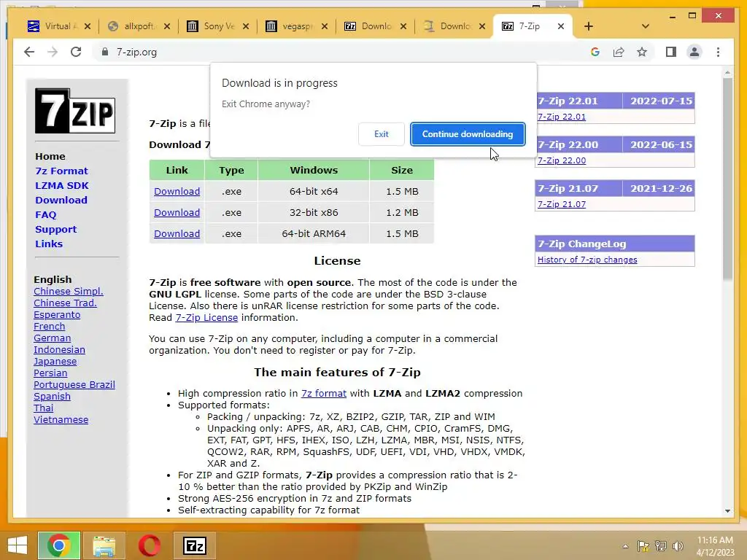Screen dimensions: 747x560
Task: Click the page vertical scrollbar thumb
Action: click(727, 179)
